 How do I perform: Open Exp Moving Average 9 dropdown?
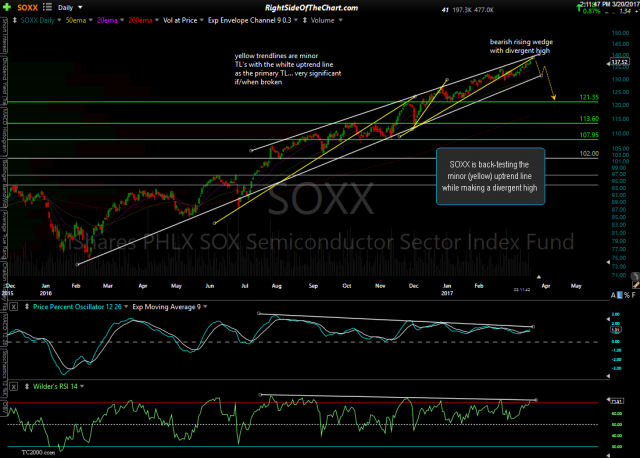[205, 307]
